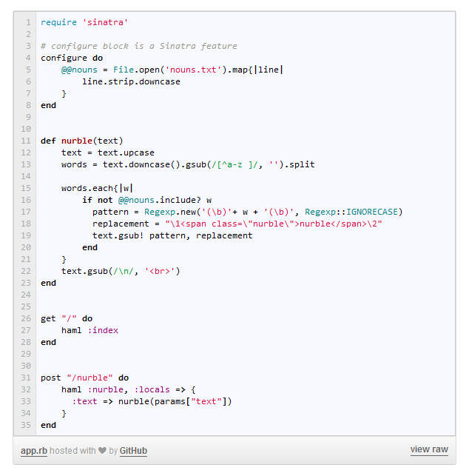
Task: Click the Sinatra feature comment line
Action: [139, 46]
